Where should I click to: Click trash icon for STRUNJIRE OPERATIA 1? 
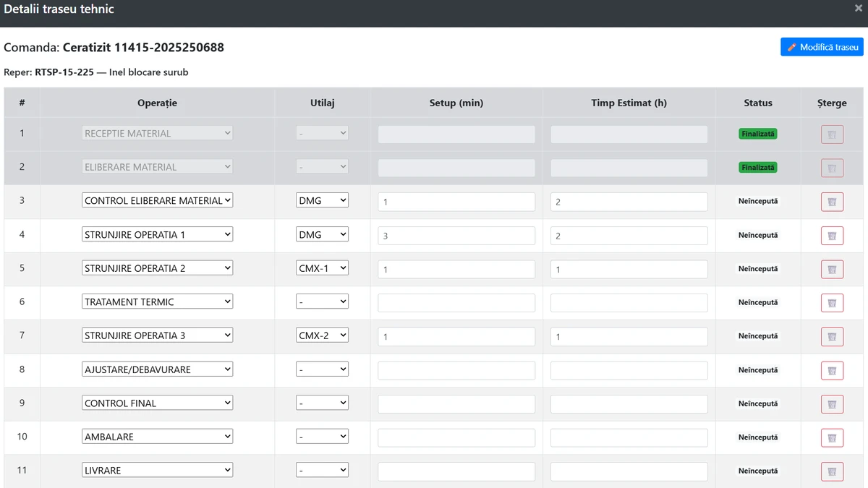coord(832,236)
